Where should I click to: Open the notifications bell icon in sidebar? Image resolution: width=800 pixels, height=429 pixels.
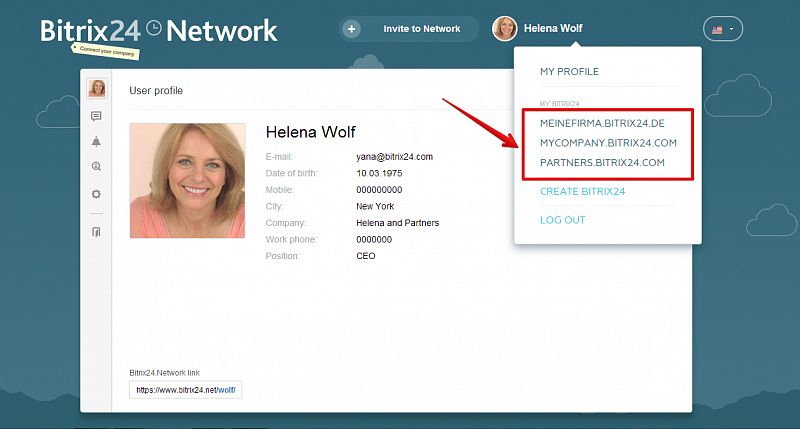(96, 141)
